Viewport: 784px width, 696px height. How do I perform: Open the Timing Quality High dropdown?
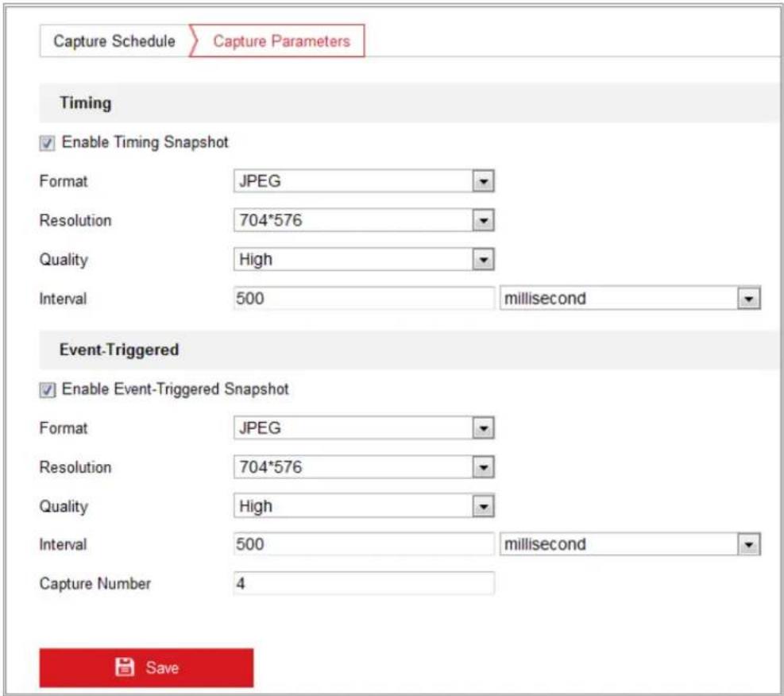coord(364,259)
